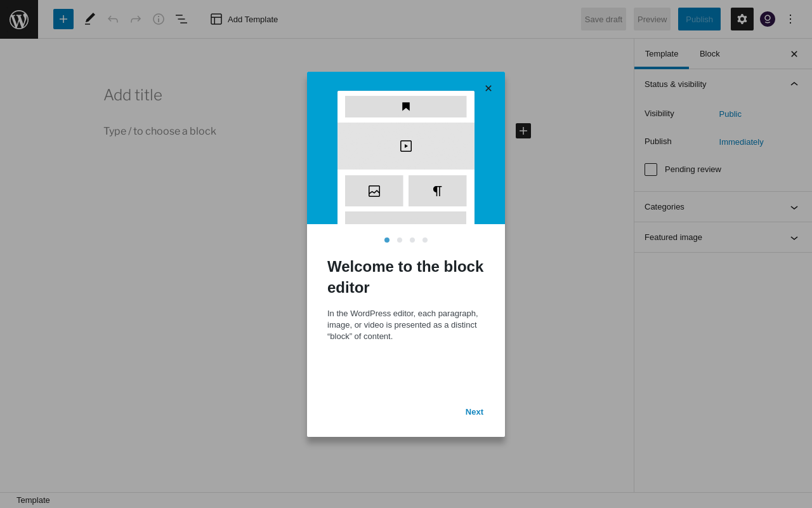Screen dimensions: 812x508
Task: Check the Pending review checkbox
Action: [x=651, y=170]
